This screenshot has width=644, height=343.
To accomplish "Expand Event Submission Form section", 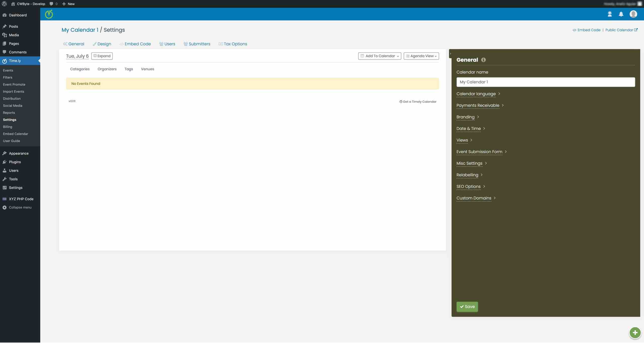I will 481,152.
